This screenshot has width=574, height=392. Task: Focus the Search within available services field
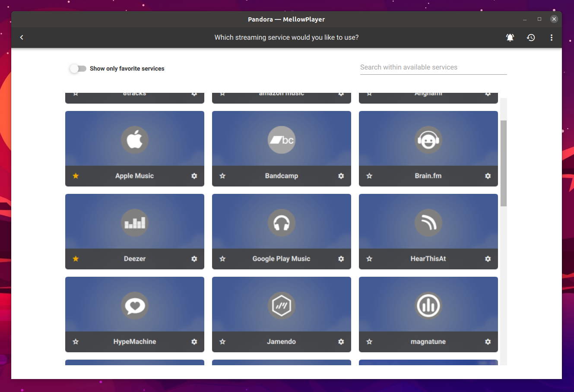(433, 67)
